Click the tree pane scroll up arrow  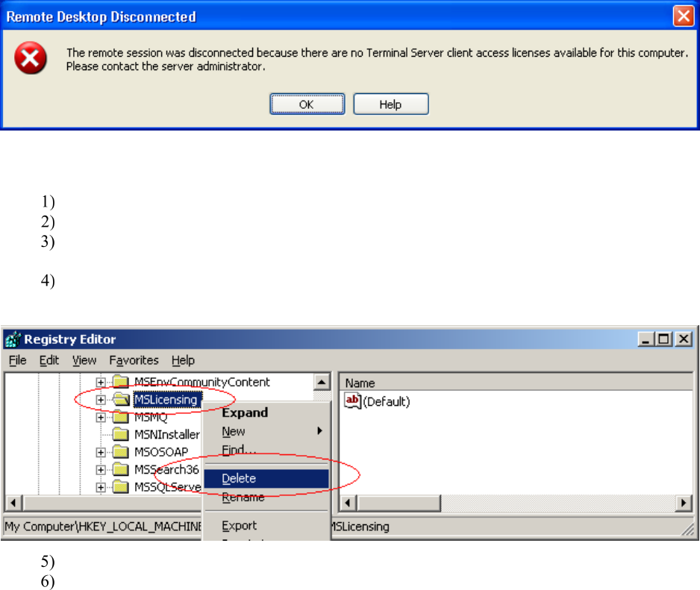pyautogui.click(x=322, y=383)
